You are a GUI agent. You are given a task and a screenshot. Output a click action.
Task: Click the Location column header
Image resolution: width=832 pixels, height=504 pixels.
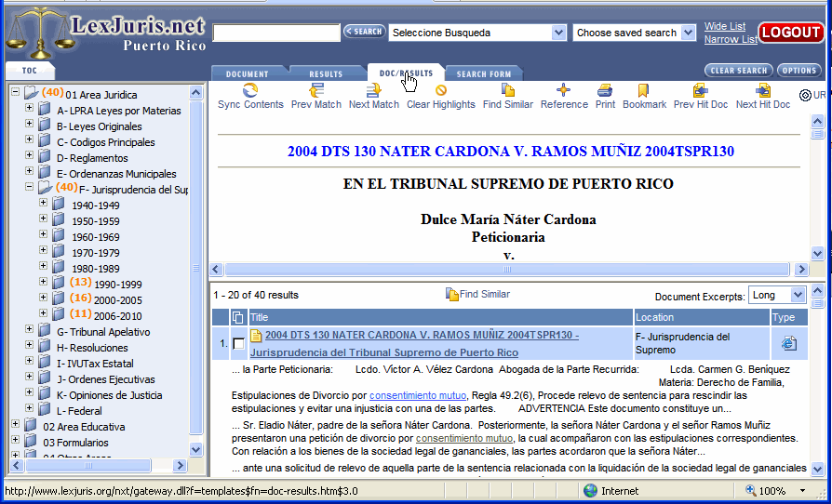[x=703, y=317]
